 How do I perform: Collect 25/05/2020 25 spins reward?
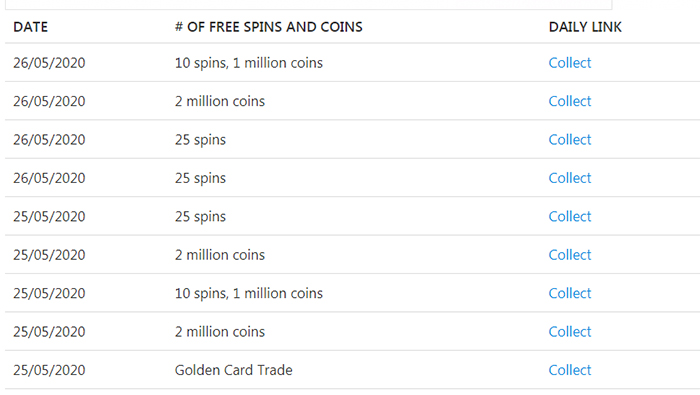click(570, 216)
